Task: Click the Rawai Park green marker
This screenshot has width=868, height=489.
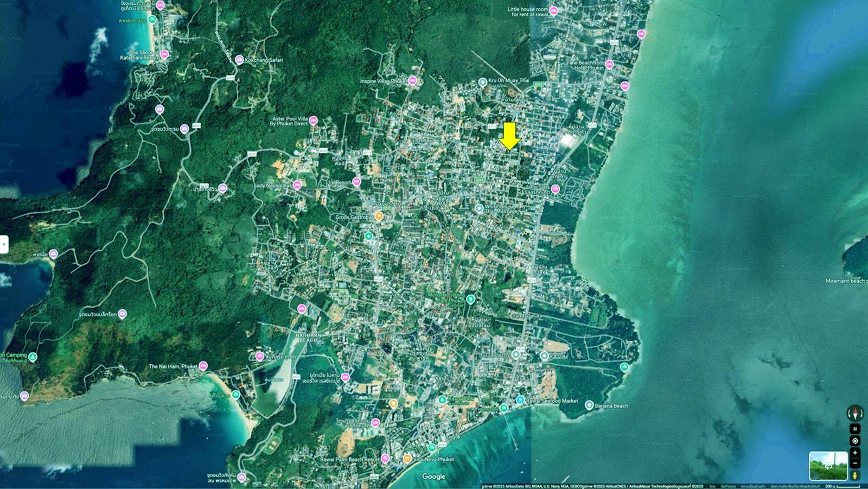Action: [x=442, y=400]
